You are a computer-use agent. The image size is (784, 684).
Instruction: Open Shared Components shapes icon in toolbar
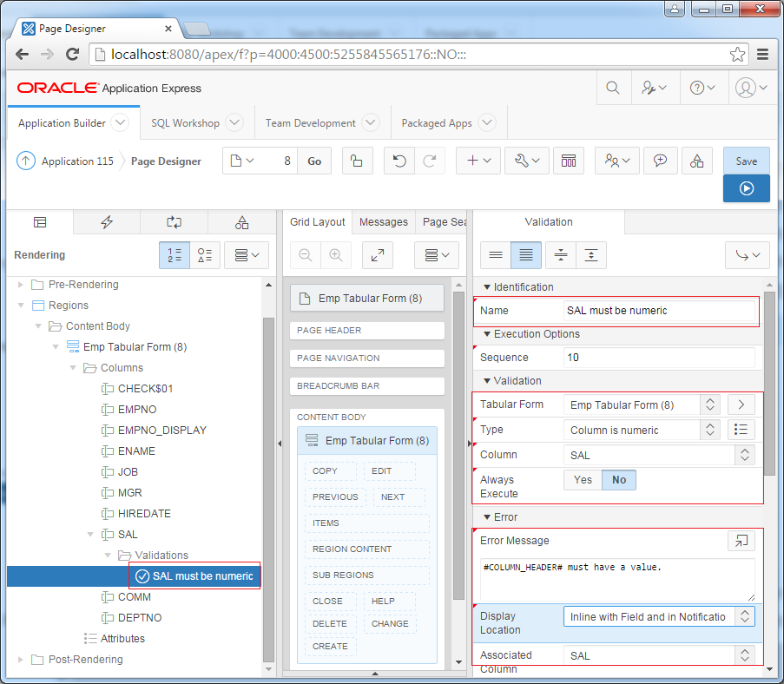point(696,161)
